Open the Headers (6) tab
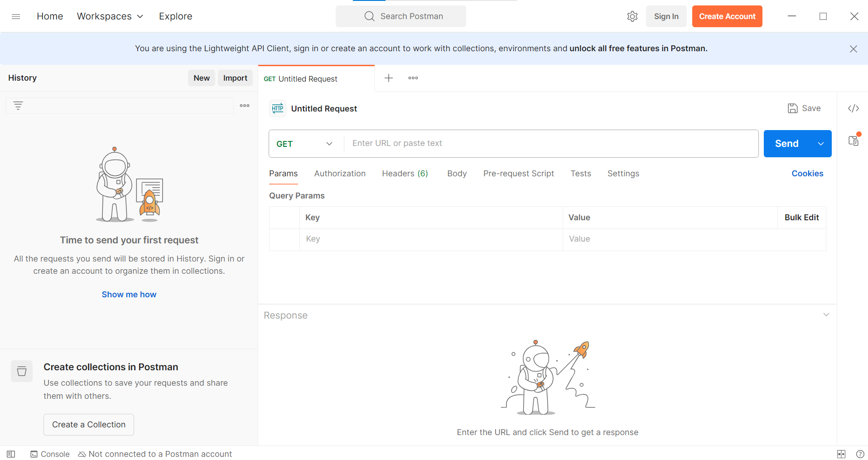The height and width of the screenshot is (460, 868). [405, 174]
